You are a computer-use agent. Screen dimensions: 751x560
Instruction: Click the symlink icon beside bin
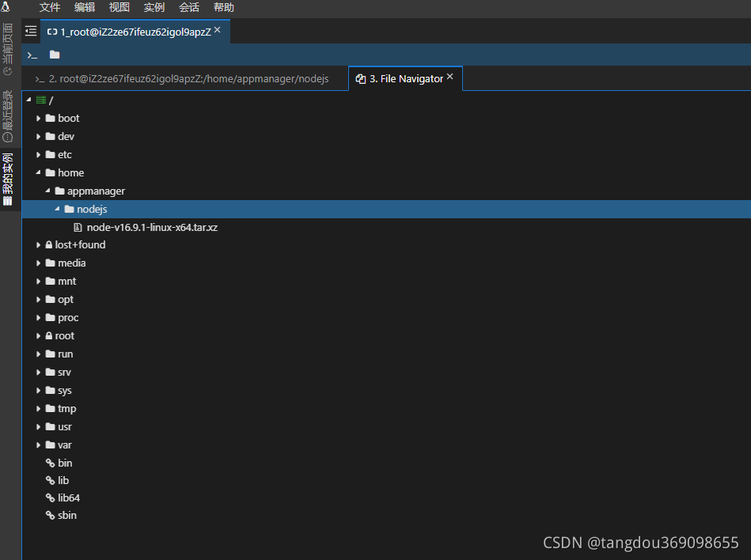(x=51, y=463)
